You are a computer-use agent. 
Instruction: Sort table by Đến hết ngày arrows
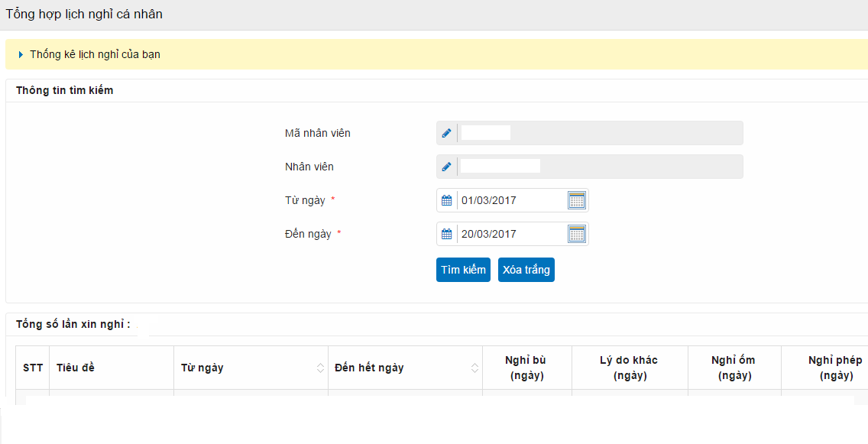[475, 368]
